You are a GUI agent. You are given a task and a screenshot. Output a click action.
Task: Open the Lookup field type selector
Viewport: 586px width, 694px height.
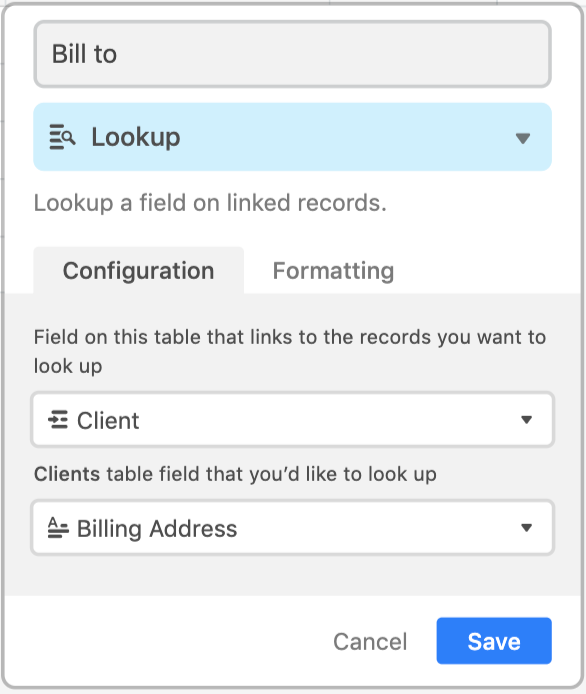293,137
